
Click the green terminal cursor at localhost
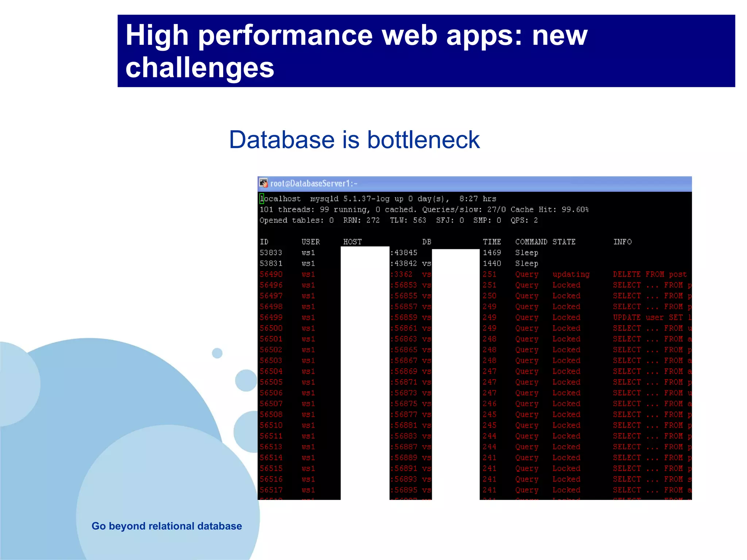point(262,199)
